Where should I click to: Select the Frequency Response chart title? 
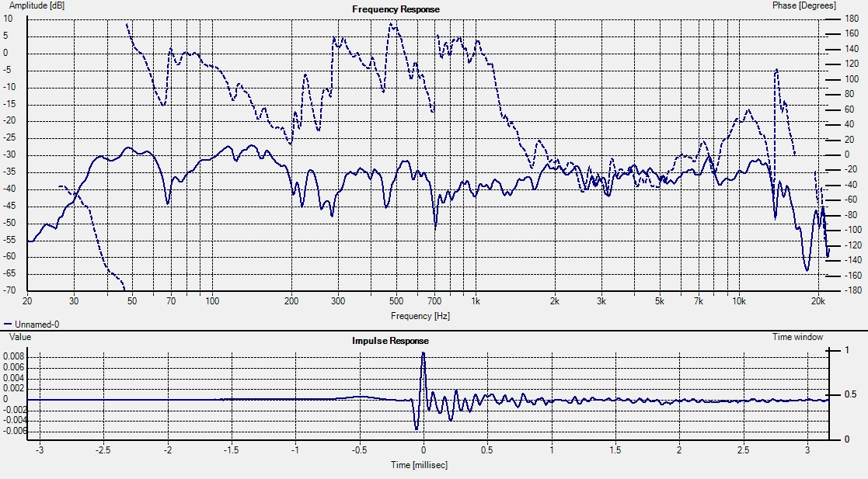396,9
